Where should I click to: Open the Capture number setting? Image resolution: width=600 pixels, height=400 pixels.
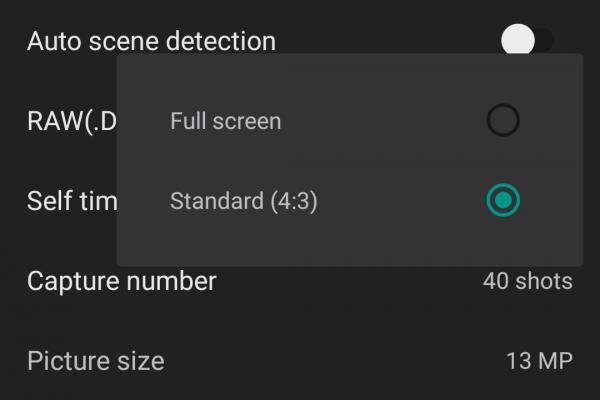[122, 281]
